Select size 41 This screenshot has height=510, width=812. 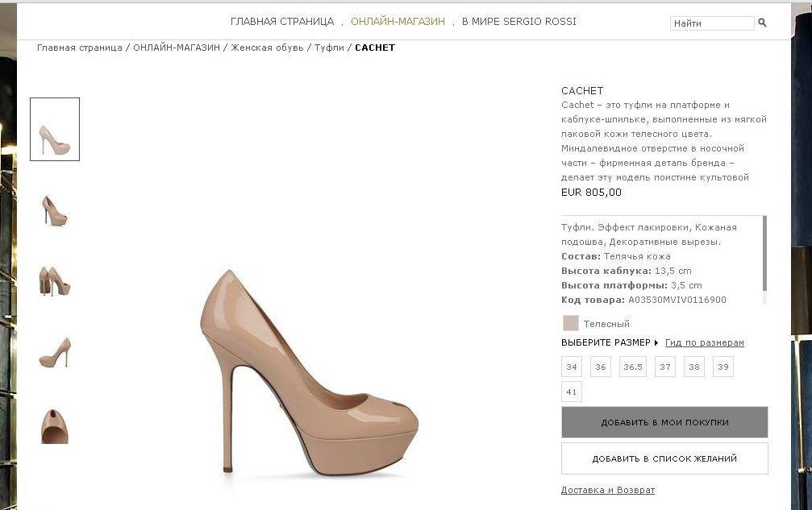(x=572, y=392)
